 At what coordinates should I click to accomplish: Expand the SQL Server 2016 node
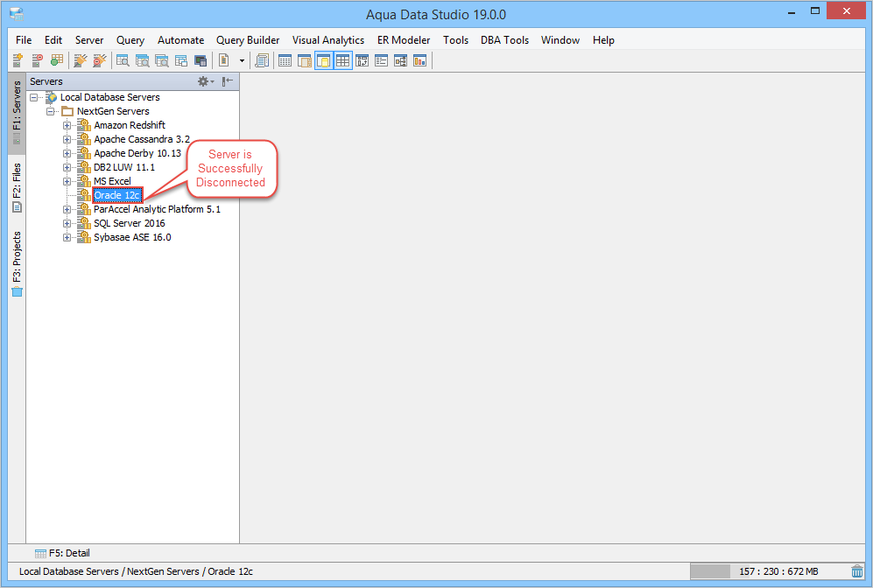pyautogui.click(x=67, y=224)
